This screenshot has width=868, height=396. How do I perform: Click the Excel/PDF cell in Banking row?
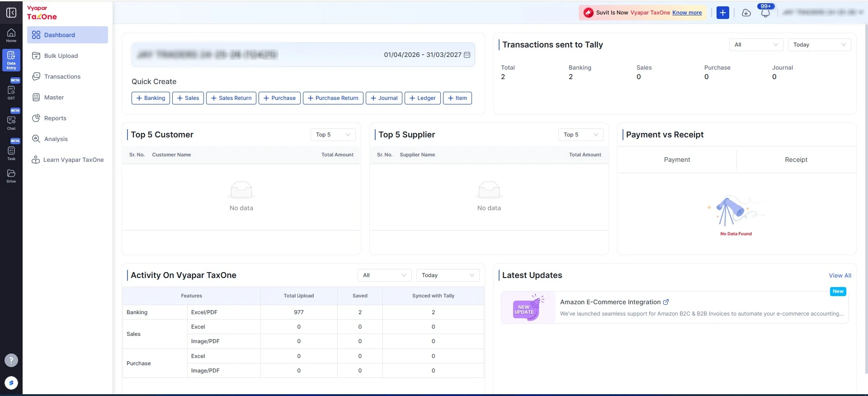[x=224, y=312]
